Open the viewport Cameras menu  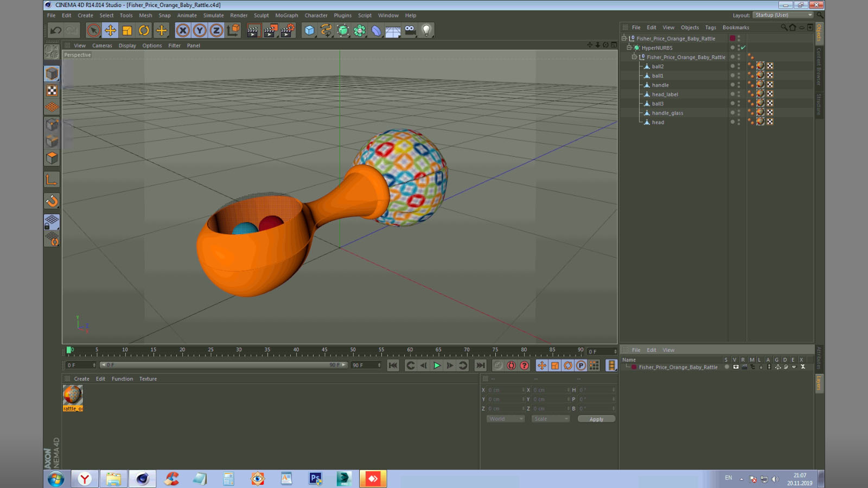tap(102, 46)
